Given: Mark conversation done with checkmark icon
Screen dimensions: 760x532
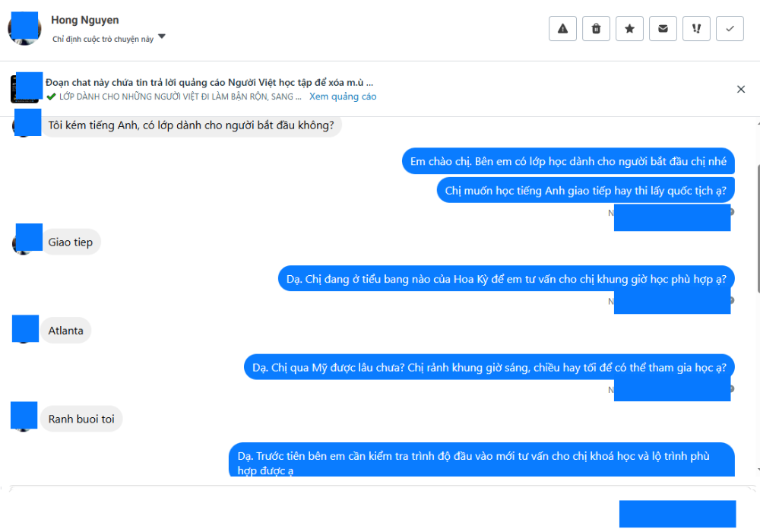Looking at the screenshot, I should 730,29.
